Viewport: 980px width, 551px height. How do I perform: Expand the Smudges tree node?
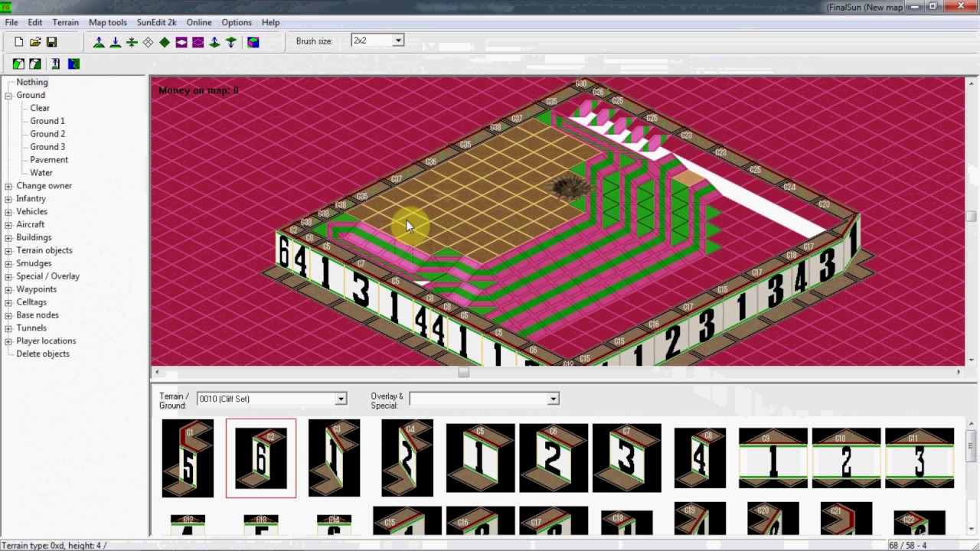(x=8, y=264)
